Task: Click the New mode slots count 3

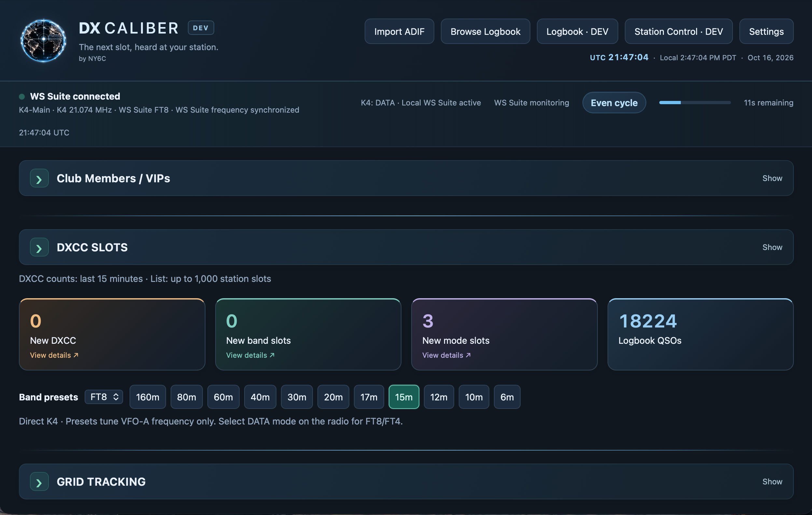Action: [427, 321]
